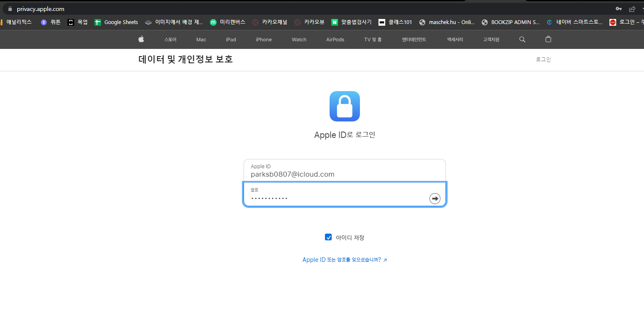Open 액세서리 in Apple navigation
644x315 pixels.
click(x=455, y=40)
